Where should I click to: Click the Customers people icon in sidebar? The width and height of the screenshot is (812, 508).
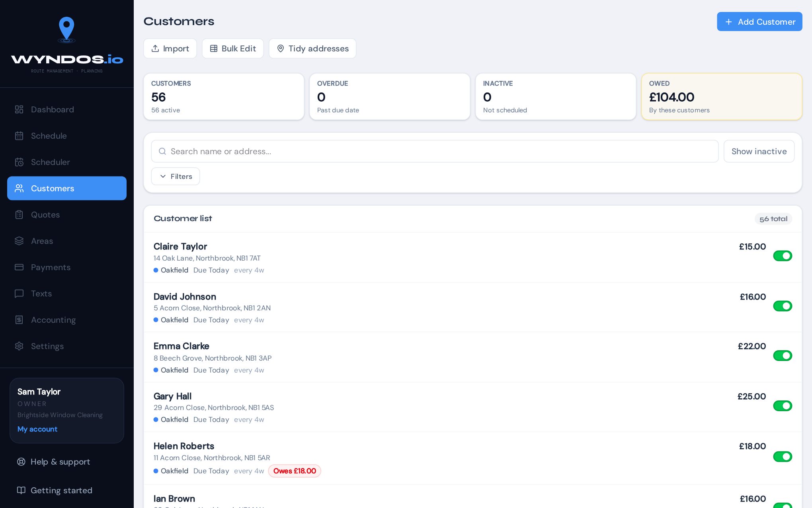point(19,188)
